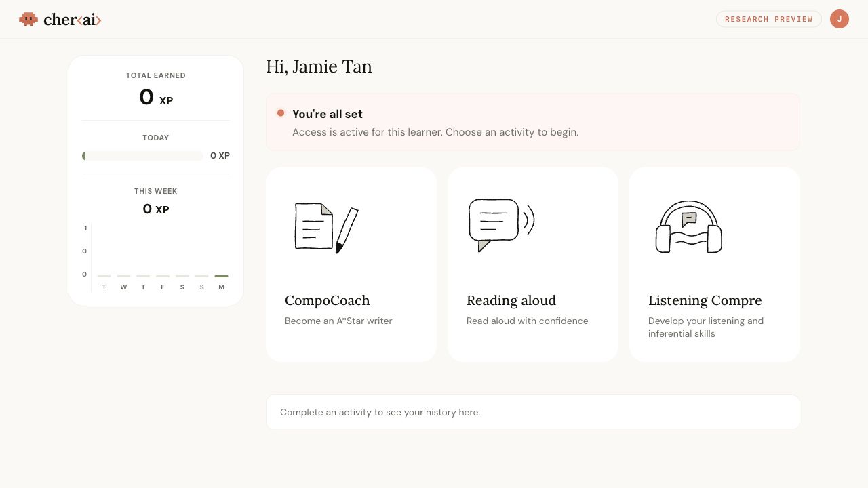Open the Reading aloud activity title

(511, 300)
